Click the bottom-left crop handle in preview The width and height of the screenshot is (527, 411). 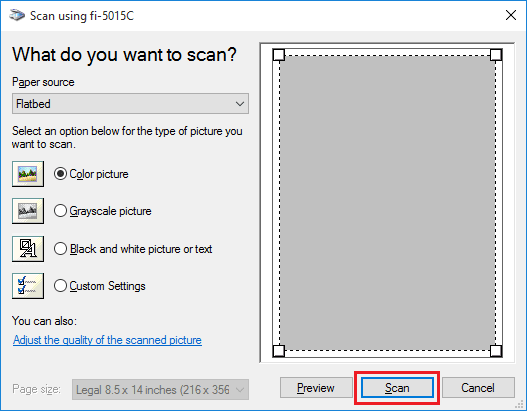(279, 351)
